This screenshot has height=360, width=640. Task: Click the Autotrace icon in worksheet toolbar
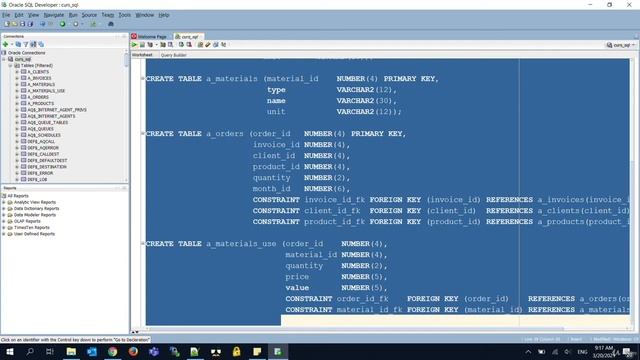[x=163, y=44]
